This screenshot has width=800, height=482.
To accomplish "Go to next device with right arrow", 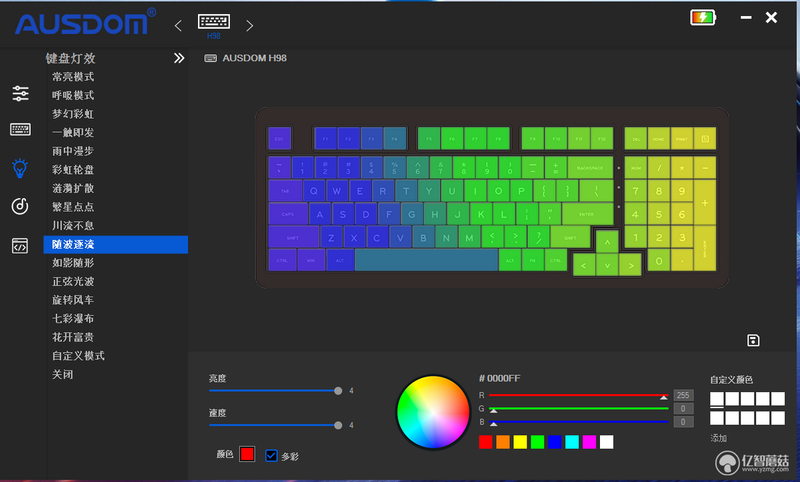I will pyautogui.click(x=249, y=26).
